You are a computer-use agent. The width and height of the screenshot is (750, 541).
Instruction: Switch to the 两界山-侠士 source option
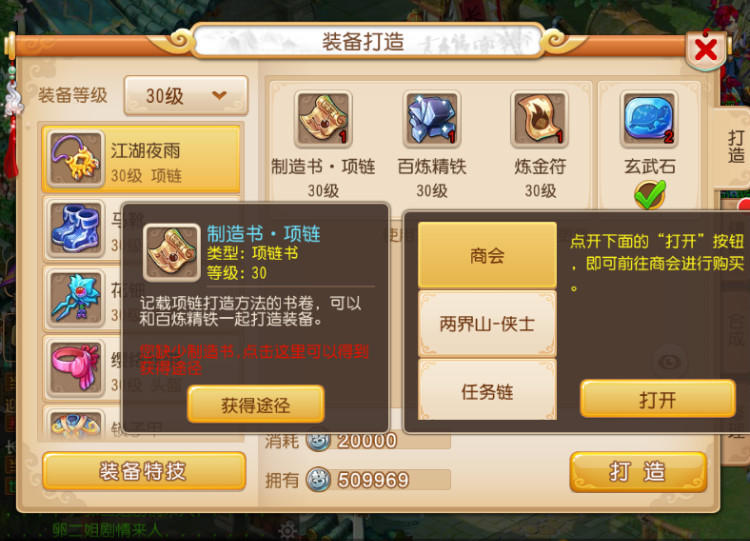[x=487, y=324]
